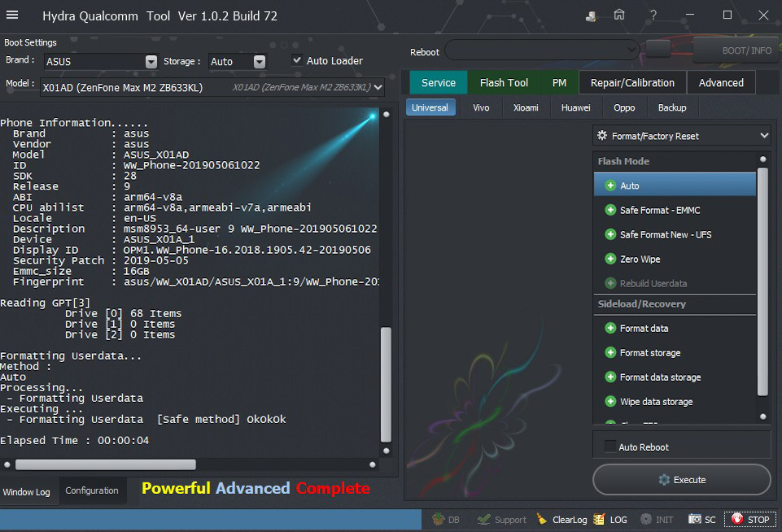Open the Xioami sub-tab

click(526, 107)
